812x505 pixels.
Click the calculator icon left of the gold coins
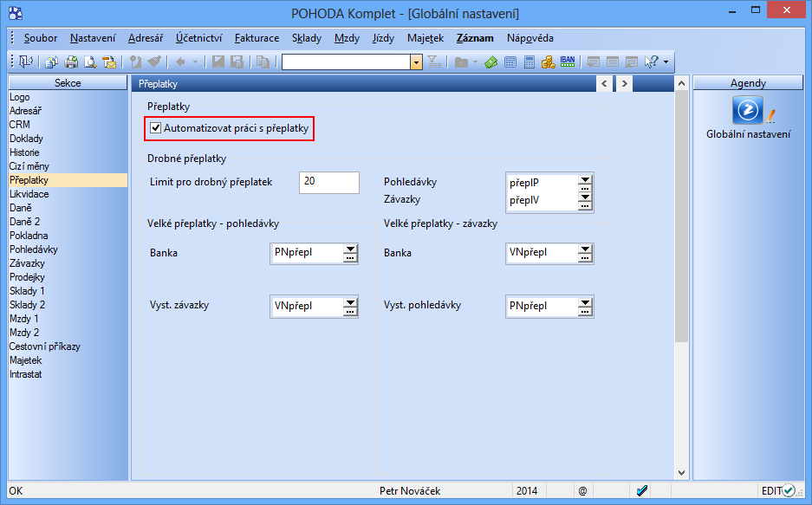(529, 62)
